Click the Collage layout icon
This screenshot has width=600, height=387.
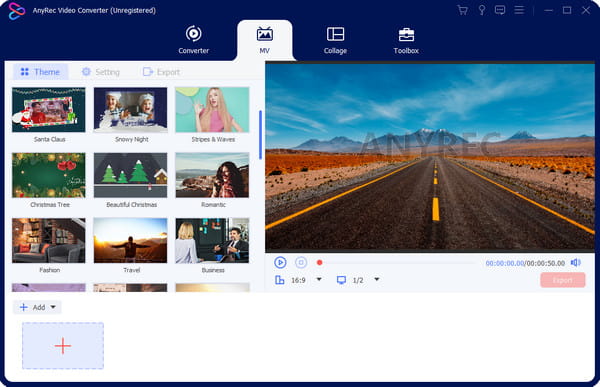335,34
